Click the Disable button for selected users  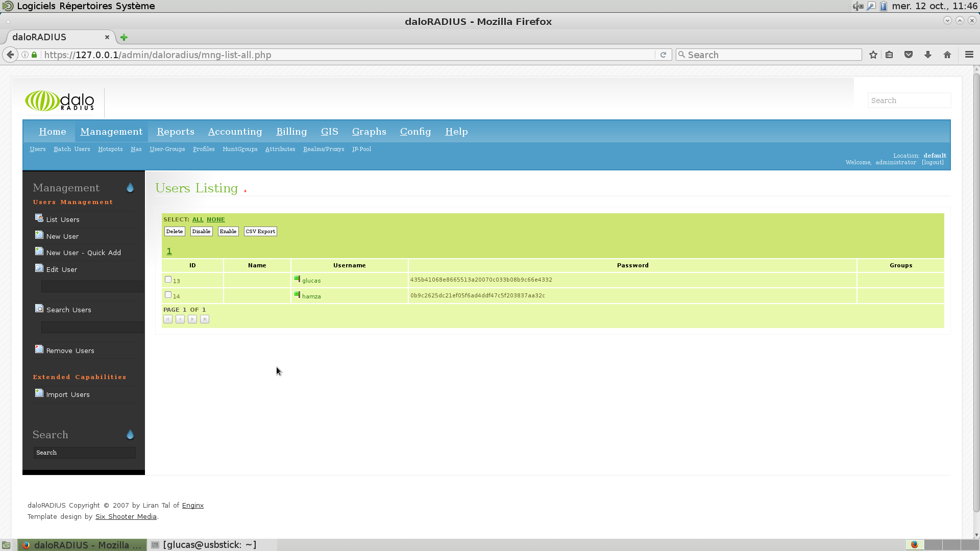pyautogui.click(x=201, y=231)
